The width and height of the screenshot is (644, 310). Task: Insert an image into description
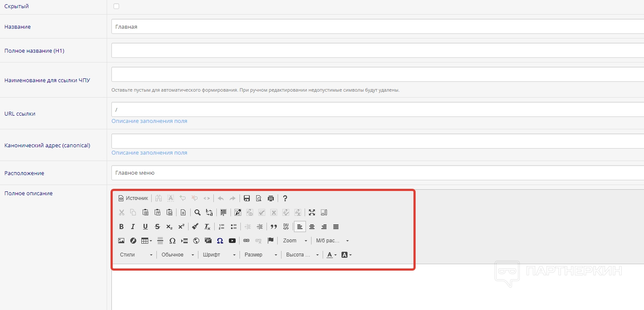(x=121, y=241)
